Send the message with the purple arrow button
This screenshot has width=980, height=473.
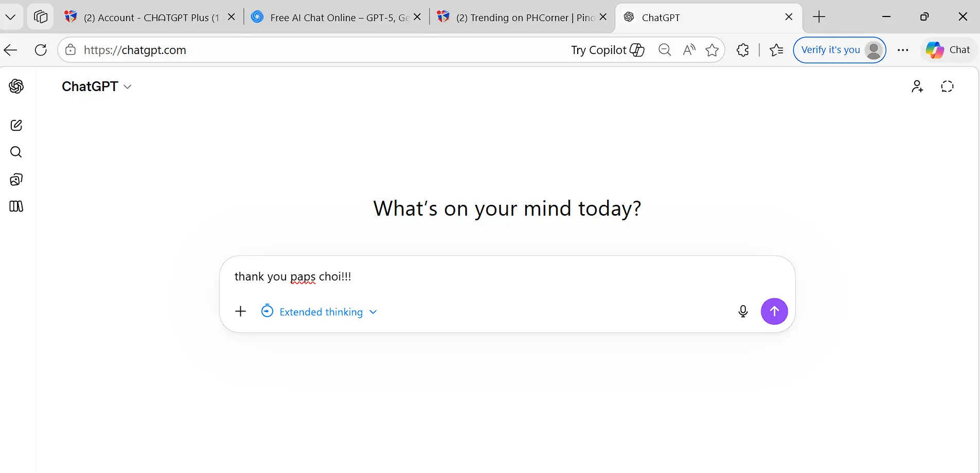[774, 311]
